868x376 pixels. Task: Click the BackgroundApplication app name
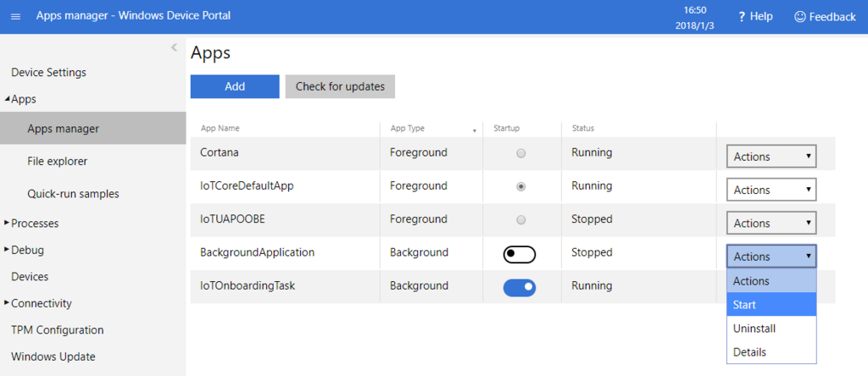pyautogui.click(x=258, y=252)
